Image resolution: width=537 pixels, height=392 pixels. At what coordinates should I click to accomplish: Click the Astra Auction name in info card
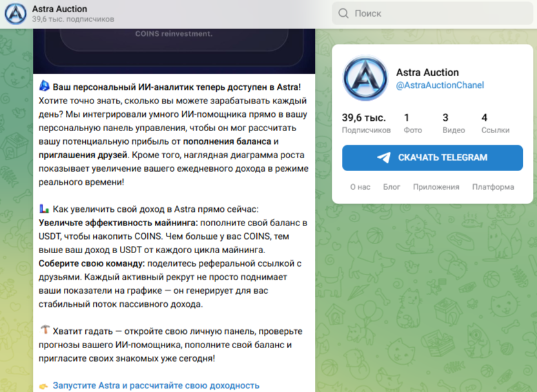coord(427,72)
